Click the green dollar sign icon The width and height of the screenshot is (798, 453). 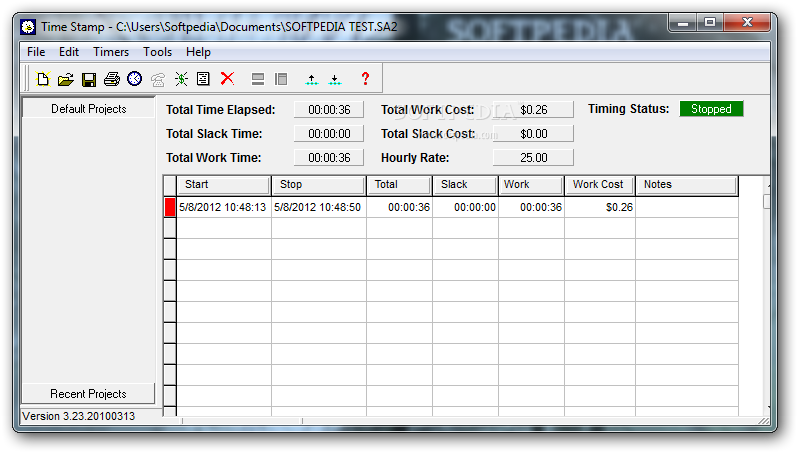coord(181,79)
